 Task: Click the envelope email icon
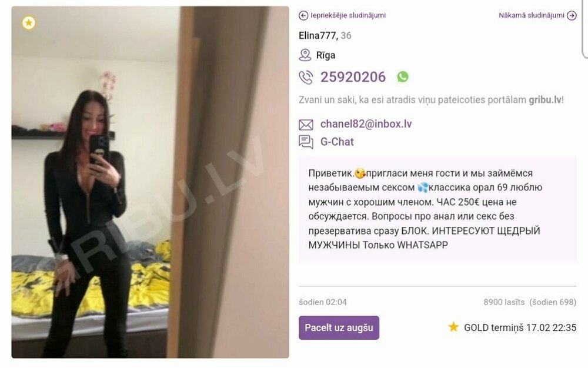tap(306, 125)
